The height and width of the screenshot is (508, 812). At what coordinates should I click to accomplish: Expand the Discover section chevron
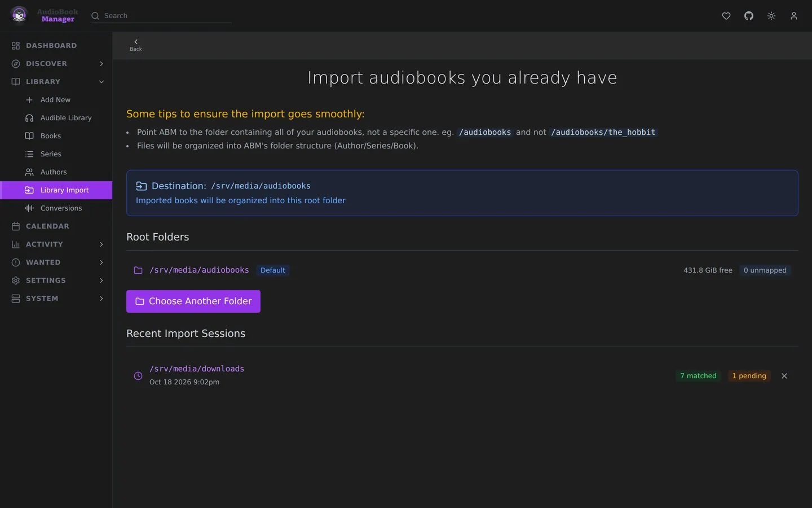[101, 64]
